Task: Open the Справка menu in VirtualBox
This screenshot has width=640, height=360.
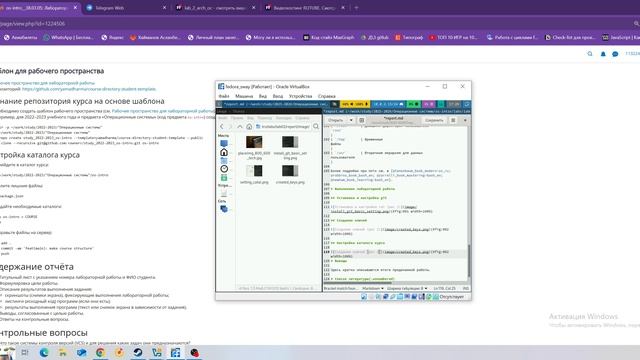Action: click(x=327, y=96)
